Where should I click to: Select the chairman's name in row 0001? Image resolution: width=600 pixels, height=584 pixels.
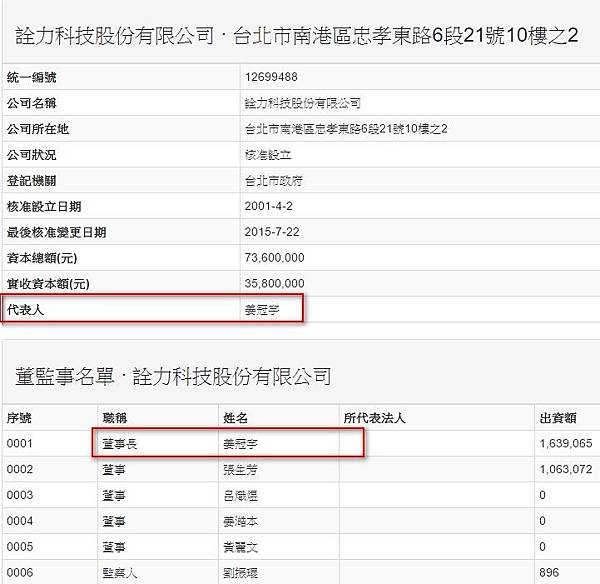(240, 444)
